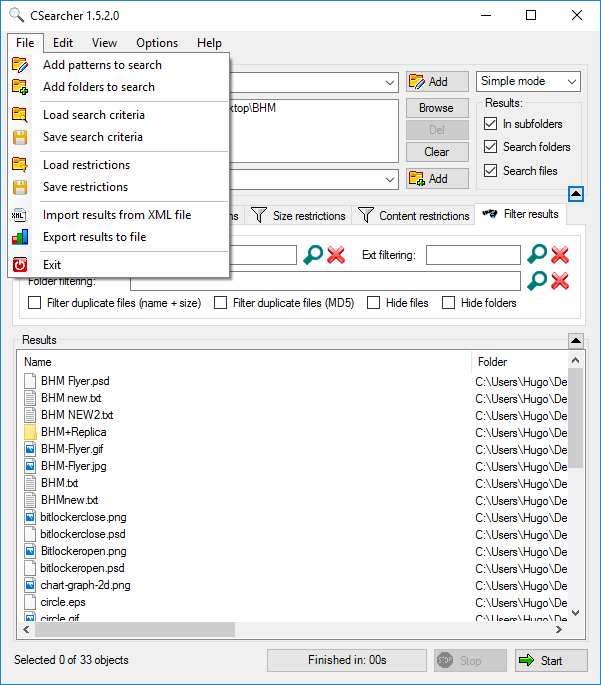The image size is (601, 685).
Task: Choose Export results to file
Action: pos(119,237)
